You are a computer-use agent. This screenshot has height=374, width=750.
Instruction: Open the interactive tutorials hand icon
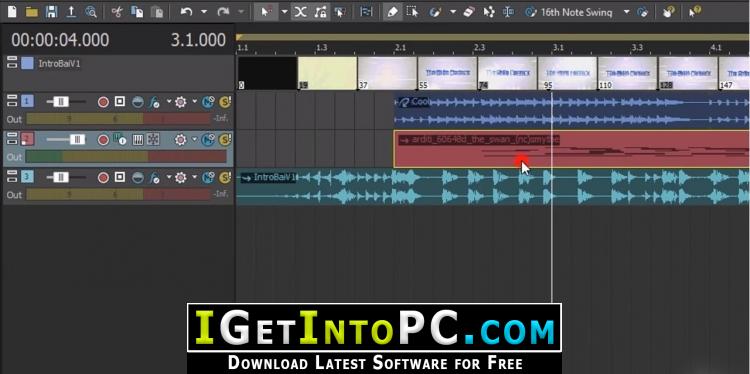[x=669, y=12]
